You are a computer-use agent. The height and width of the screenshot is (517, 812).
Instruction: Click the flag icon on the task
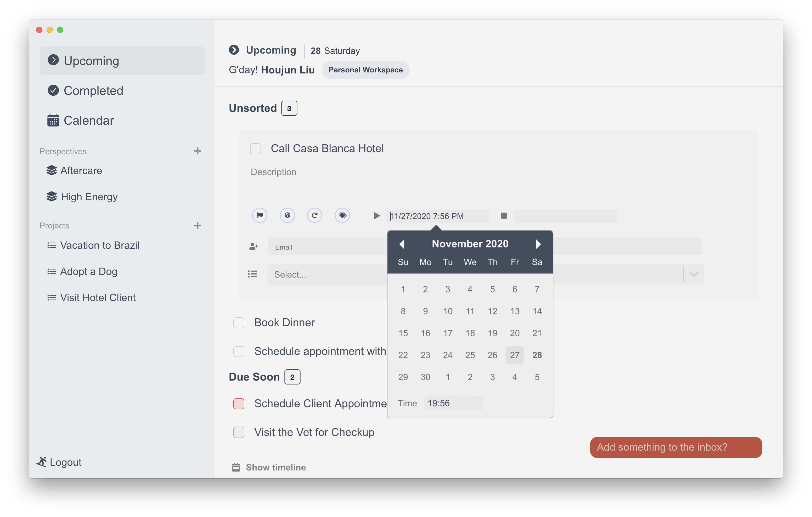[260, 215]
